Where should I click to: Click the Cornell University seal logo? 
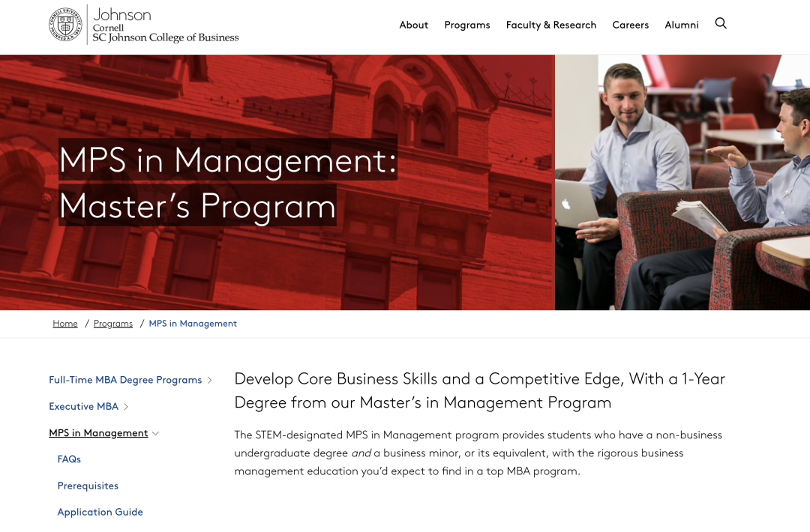(x=65, y=25)
